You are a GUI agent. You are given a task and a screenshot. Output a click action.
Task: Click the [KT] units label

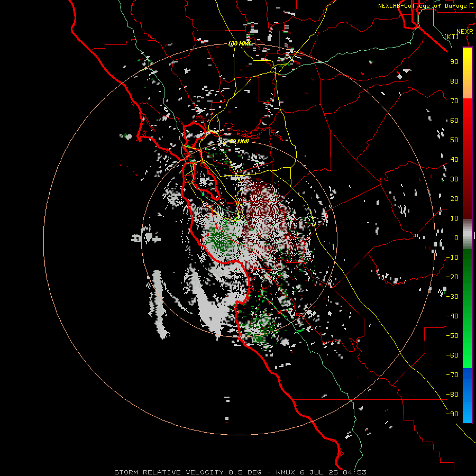[x=452, y=36]
